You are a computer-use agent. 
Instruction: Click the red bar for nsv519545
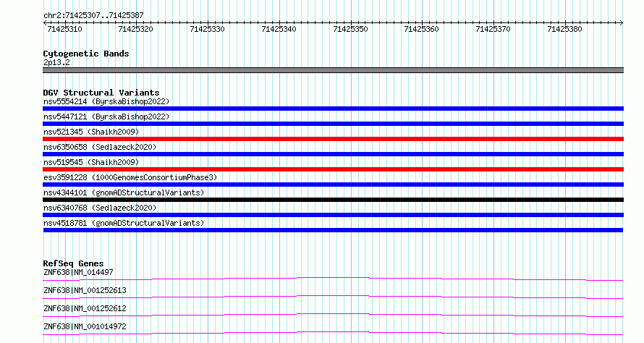tap(333, 169)
